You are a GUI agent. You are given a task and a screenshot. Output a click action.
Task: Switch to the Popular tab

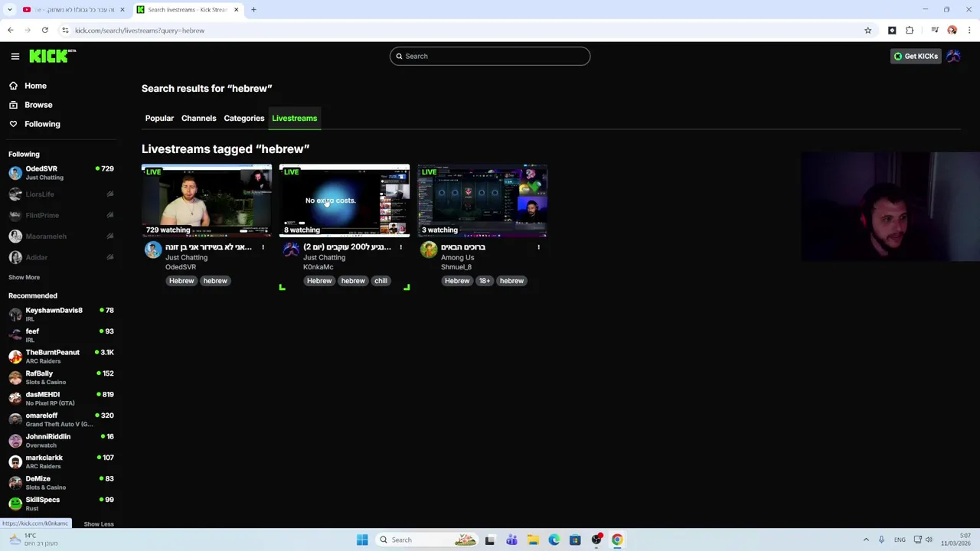pos(159,119)
